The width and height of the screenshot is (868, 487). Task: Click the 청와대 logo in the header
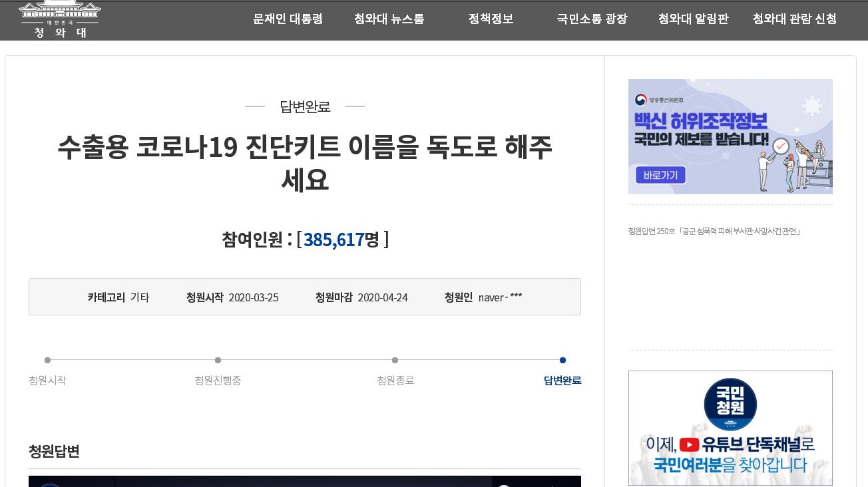pyautogui.click(x=60, y=19)
